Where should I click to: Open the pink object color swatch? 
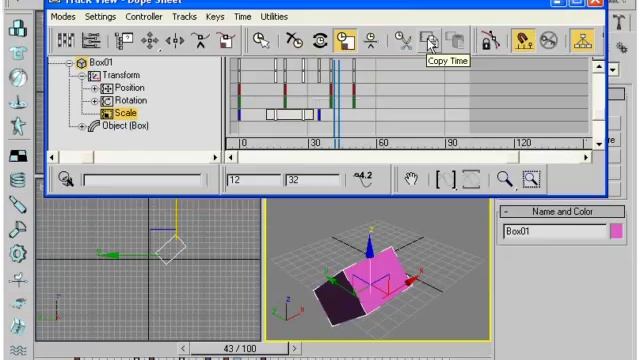pyautogui.click(x=616, y=231)
